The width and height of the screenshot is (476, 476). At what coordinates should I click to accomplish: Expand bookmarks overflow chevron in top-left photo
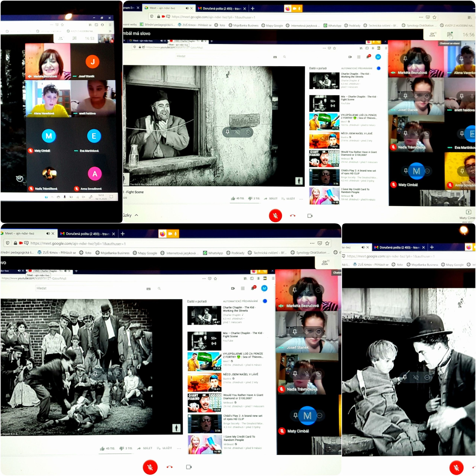(110, 31)
